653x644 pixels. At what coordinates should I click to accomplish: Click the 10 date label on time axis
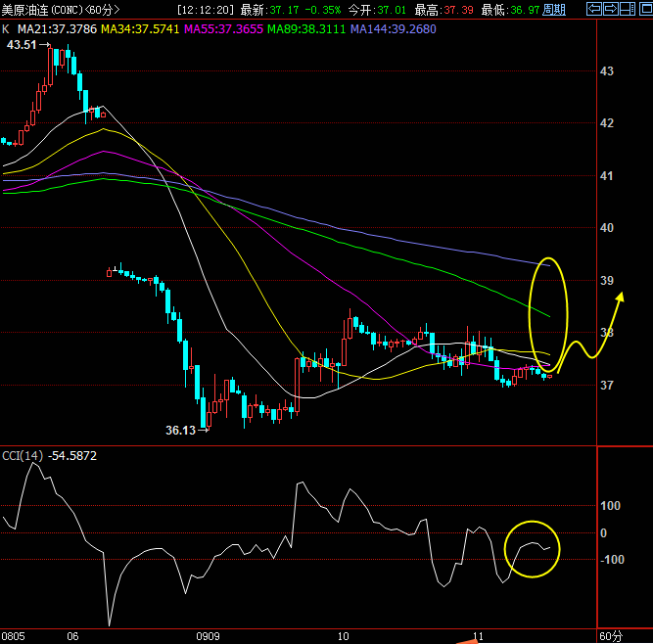(x=343, y=636)
